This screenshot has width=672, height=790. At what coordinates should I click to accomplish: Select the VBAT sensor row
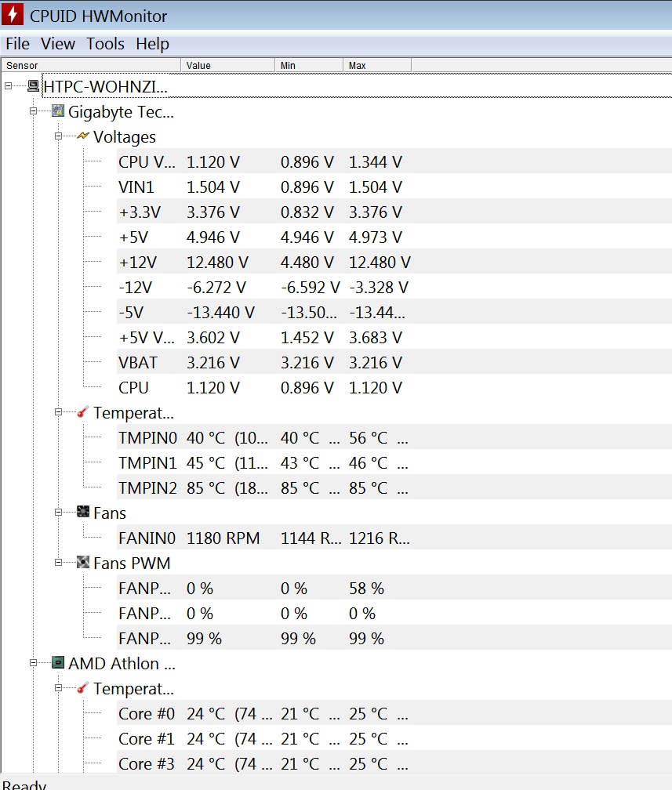(x=394, y=363)
